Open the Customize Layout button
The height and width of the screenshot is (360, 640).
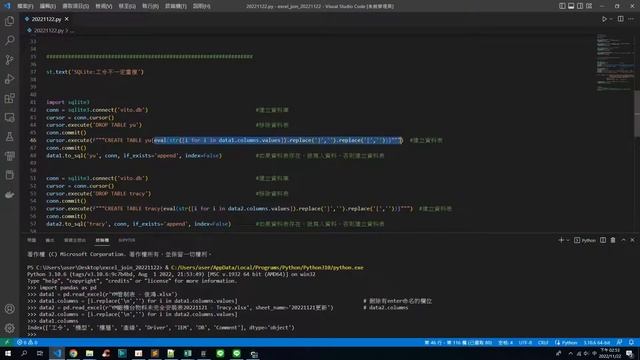point(589,6)
